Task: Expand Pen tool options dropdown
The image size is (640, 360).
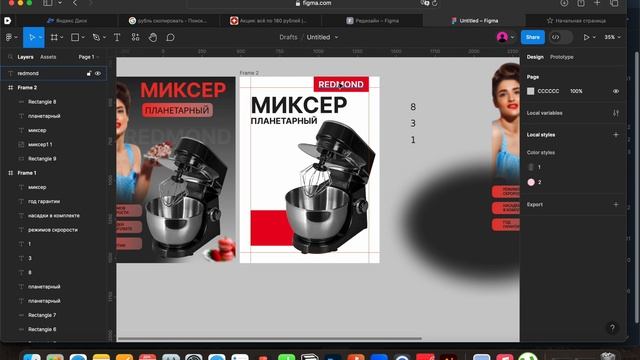Action: [x=104, y=38]
